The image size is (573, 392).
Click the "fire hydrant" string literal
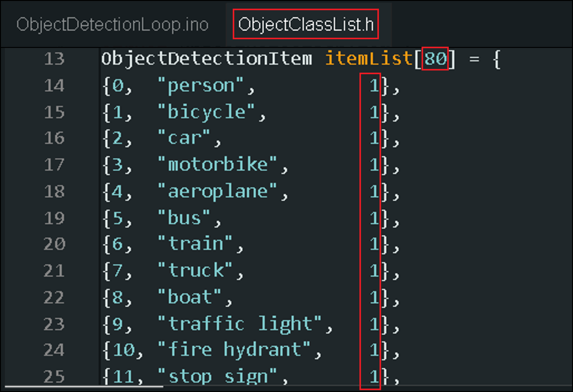coord(234,350)
